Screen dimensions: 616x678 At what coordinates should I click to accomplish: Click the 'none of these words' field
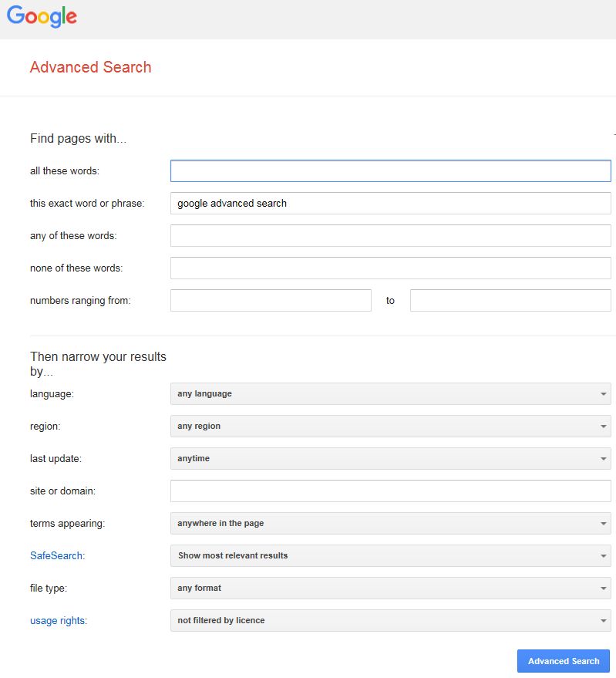coord(390,268)
